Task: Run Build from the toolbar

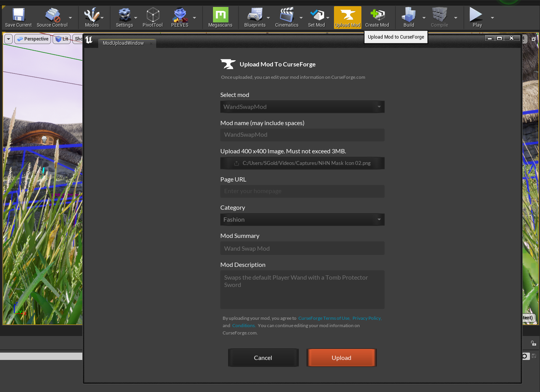Action: [409, 18]
